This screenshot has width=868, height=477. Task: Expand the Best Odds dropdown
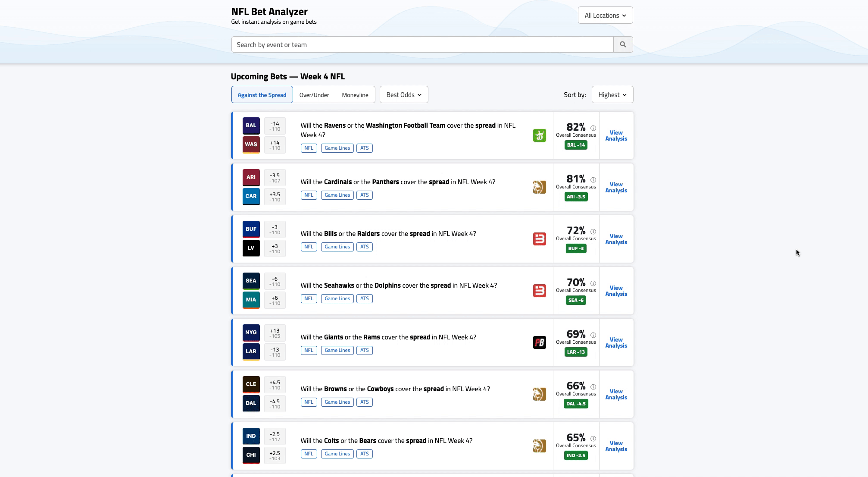403,95
